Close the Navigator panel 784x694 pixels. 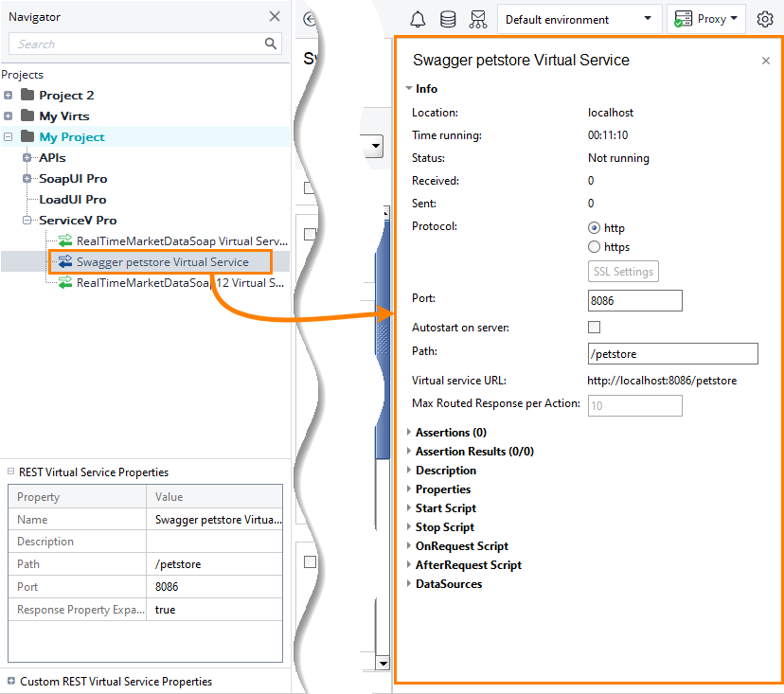(275, 16)
